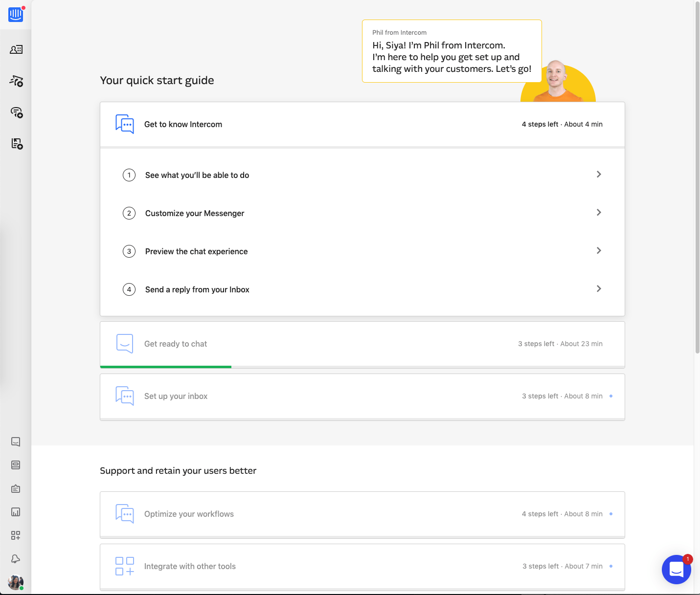The height and width of the screenshot is (595, 700).
Task: Open the reports bar chart icon
Action: (16, 512)
